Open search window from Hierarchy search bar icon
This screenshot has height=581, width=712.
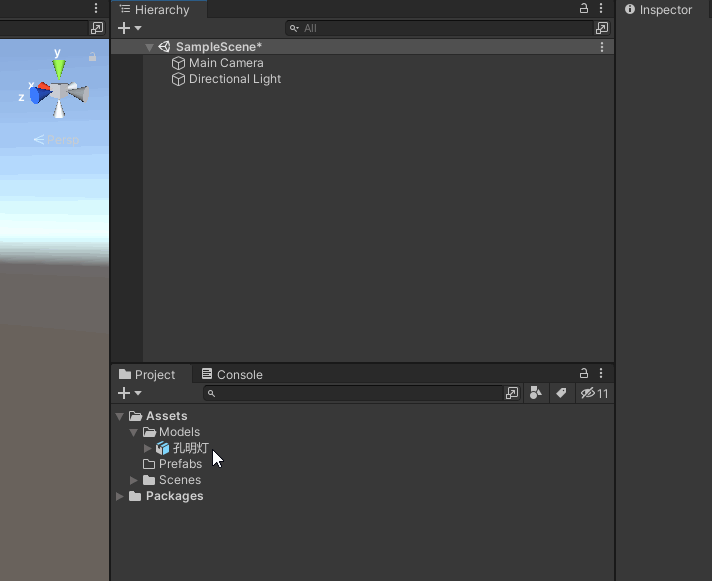[x=602, y=28]
